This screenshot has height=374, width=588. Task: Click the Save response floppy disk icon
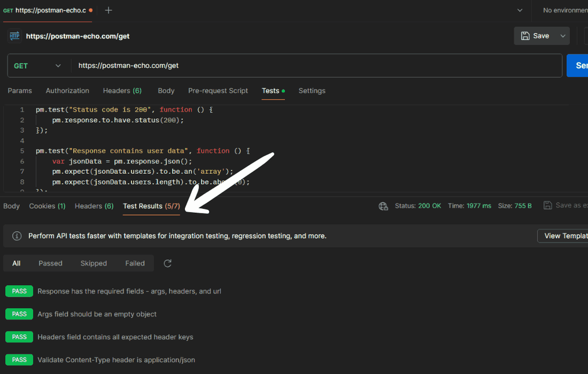point(547,205)
